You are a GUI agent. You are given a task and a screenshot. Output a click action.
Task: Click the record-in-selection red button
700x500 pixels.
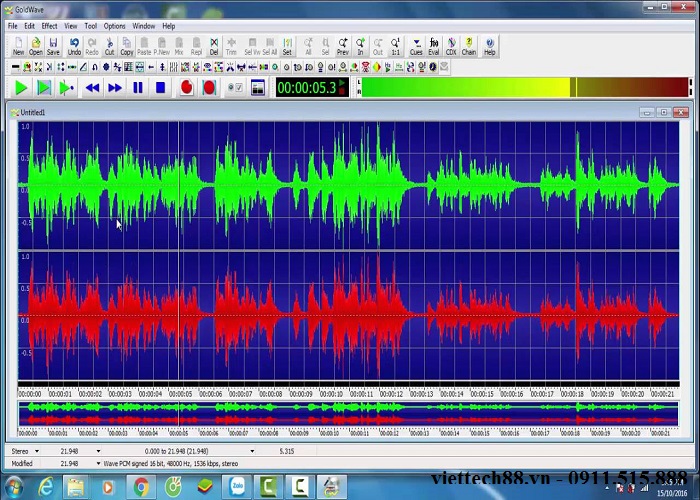coord(209,88)
